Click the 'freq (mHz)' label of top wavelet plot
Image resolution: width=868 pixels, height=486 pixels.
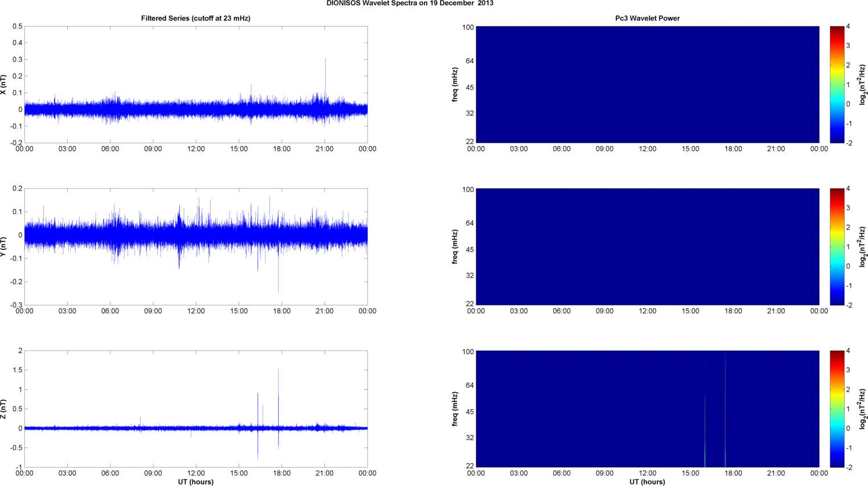[x=455, y=84]
